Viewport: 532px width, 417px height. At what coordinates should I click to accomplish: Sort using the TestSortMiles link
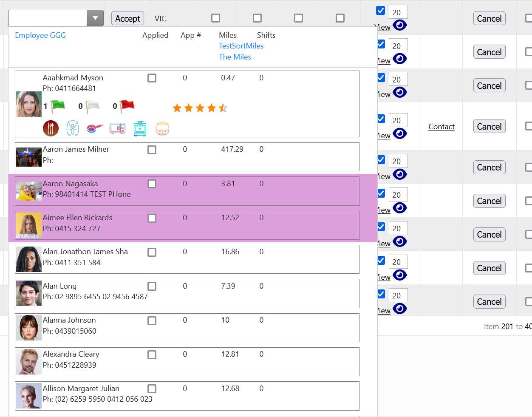(241, 45)
